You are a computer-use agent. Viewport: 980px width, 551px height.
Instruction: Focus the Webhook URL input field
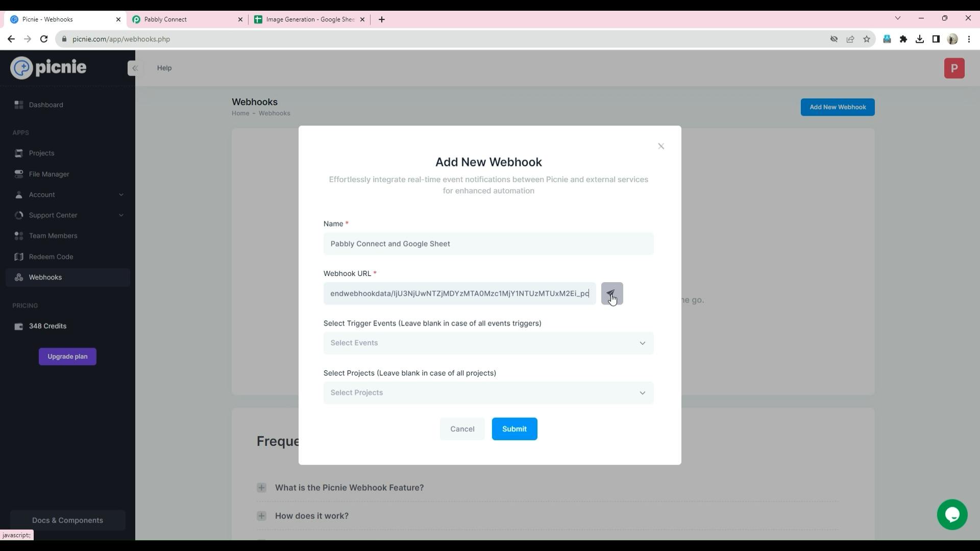pyautogui.click(x=459, y=294)
